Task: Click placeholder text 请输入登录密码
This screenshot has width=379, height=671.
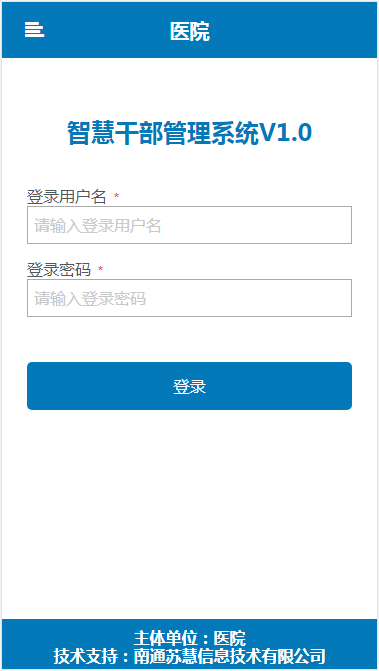Action: point(90,298)
